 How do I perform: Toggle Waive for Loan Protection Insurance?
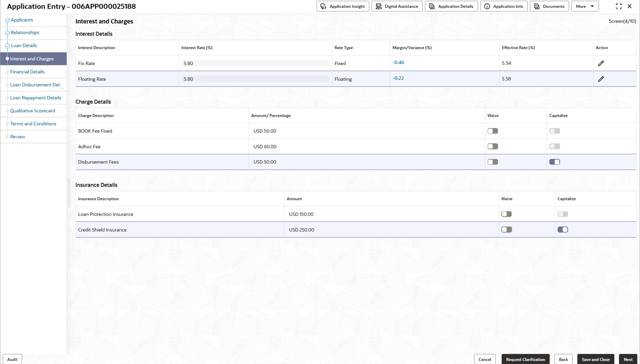point(506,214)
